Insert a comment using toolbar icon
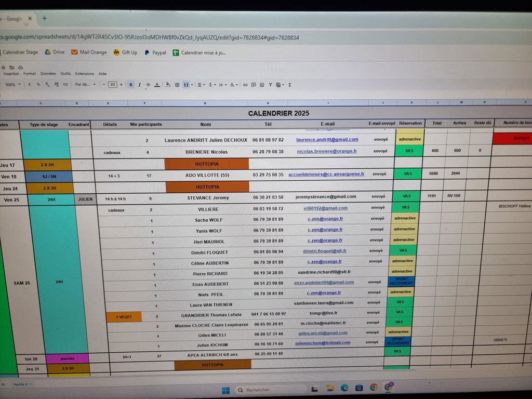Image resolution: width=532 pixels, height=399 pixels. (x=254, y=85)
